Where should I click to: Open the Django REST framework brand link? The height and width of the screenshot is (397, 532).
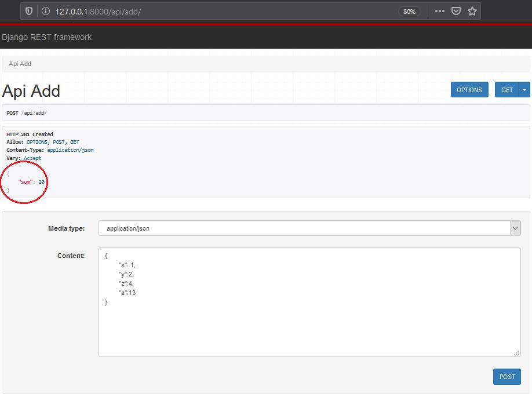(x=47, y=37)
